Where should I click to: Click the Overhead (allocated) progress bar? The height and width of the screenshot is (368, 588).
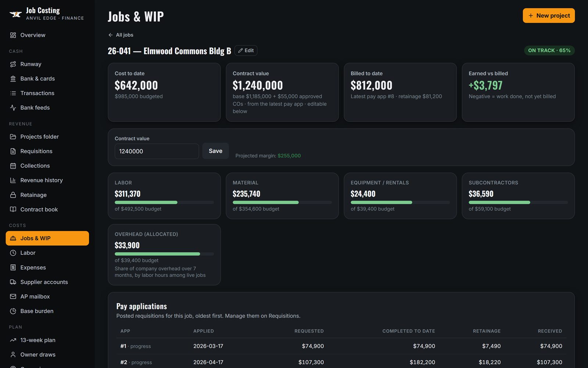coord(164,254)
